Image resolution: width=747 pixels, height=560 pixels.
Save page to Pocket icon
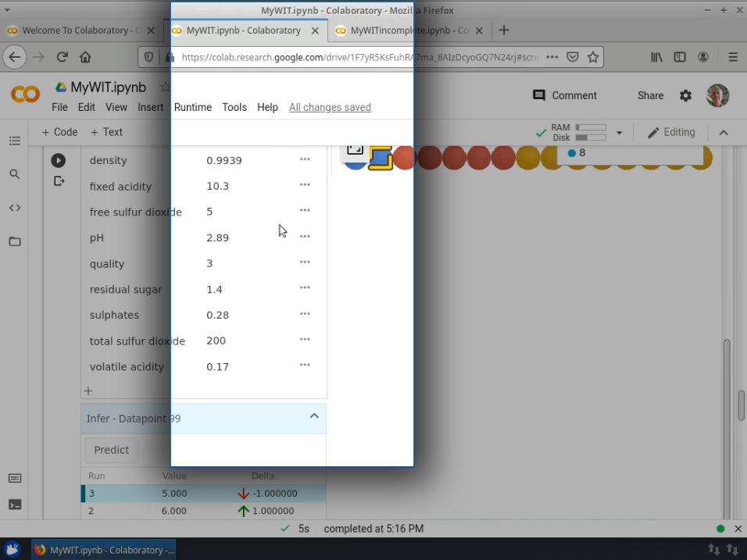coord(572,57)
